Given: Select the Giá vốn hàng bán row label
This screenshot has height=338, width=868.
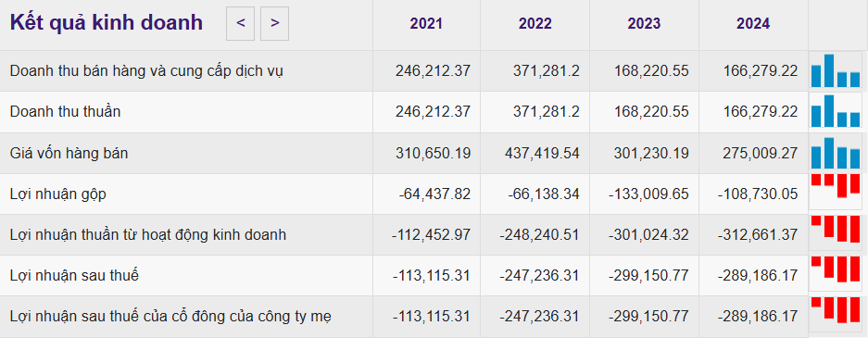Looking at the screenshot, I should click(x=69, y=153).
